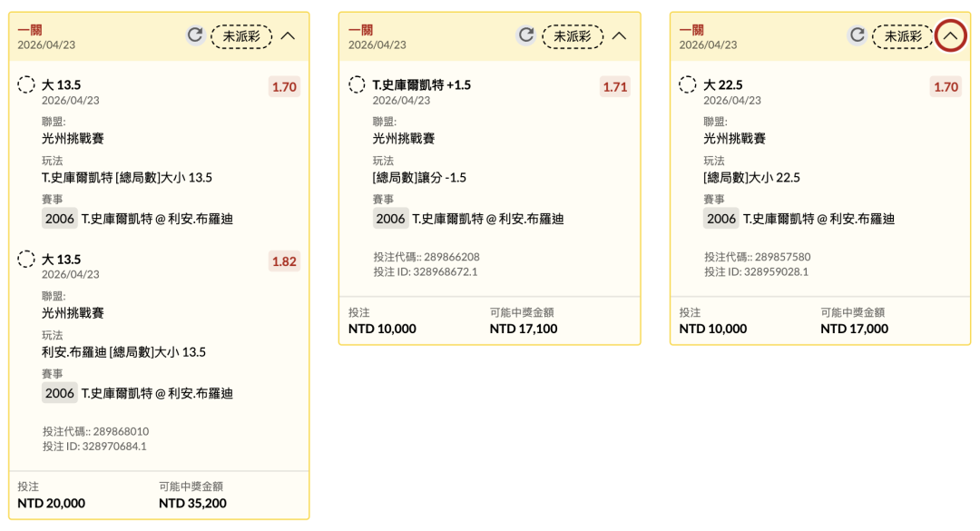Click dashed circle beside 大 22.5
Viewport: 980px width, 531px height.
point(688,85)
